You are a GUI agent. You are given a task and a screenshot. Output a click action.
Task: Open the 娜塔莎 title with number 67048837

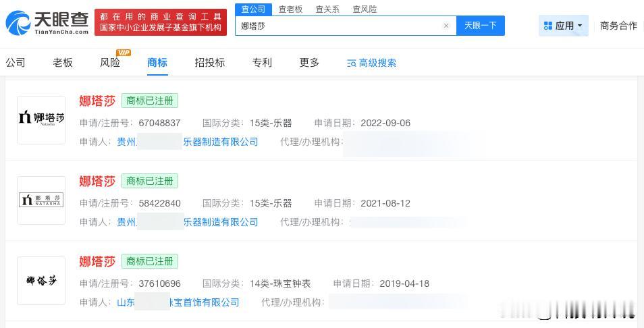pyautogui.click(x=97, y=101)
